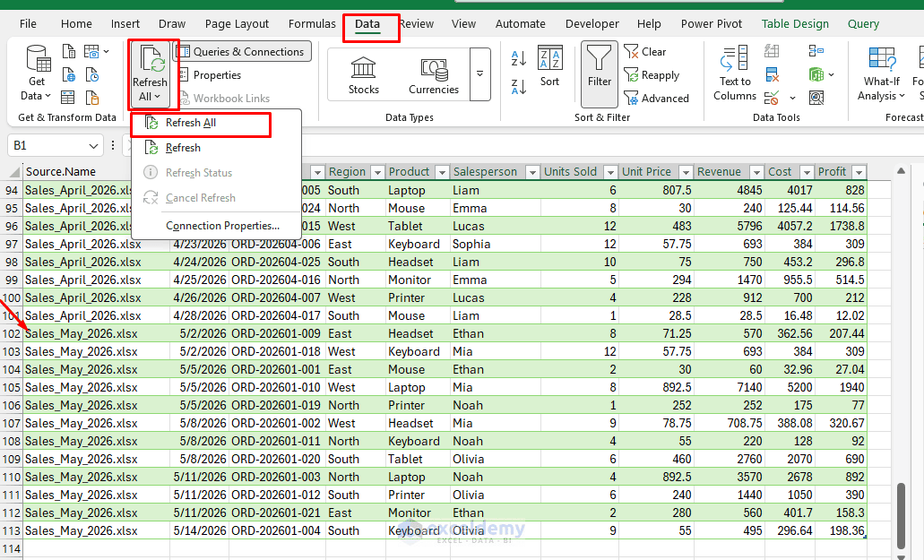Click the From Picture camera icon
This screenshot has width=924, height=560.
[x=91, y=52]
